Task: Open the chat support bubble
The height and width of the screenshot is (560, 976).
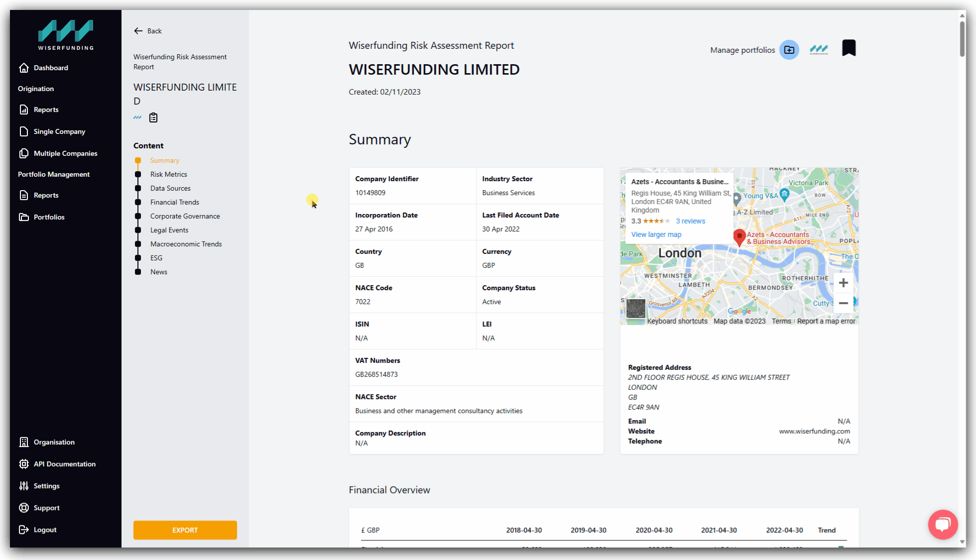Action: 943,524
